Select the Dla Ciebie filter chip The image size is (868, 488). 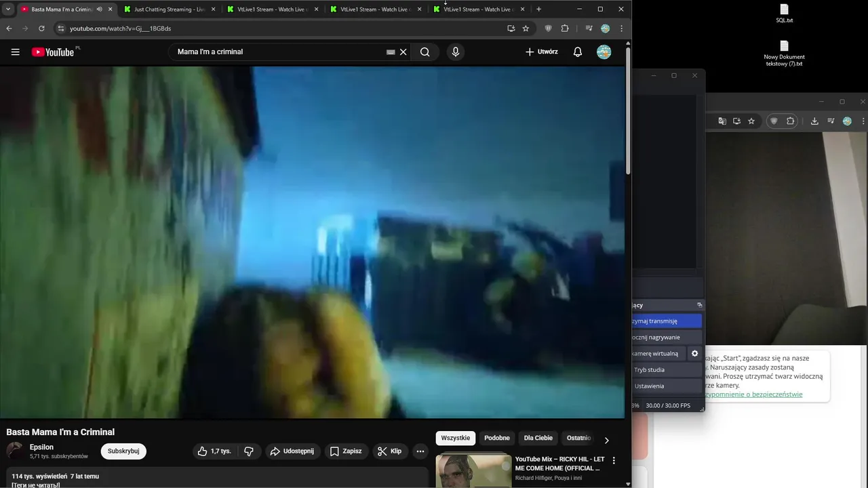click(x=538, y=438)
